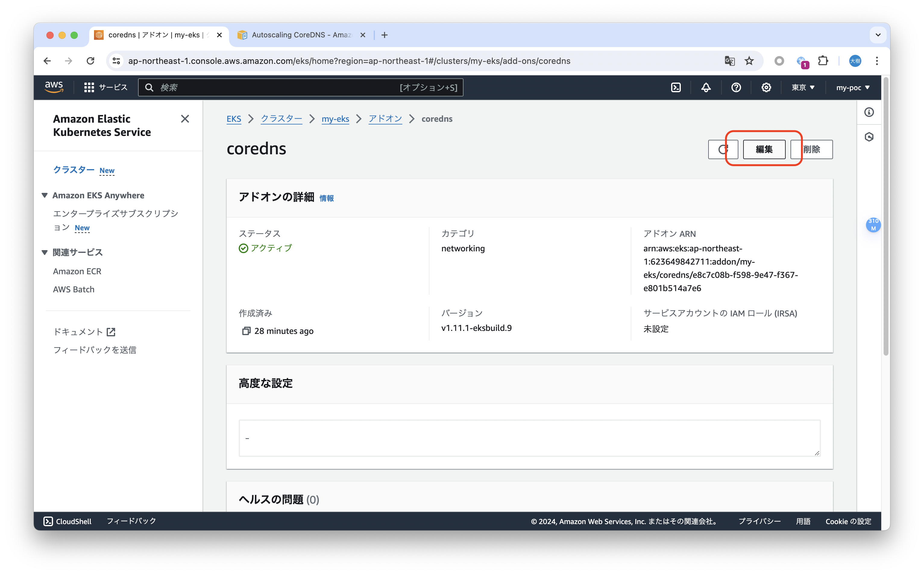Copy the created time with copy icon
This screenshot has width=924, height=575.
click(246, 331)
